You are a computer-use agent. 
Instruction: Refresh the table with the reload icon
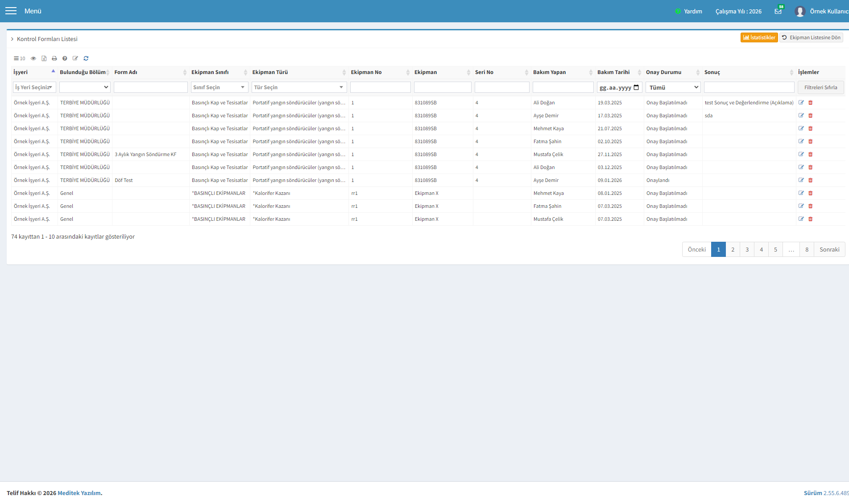click(x=86, y=58)
